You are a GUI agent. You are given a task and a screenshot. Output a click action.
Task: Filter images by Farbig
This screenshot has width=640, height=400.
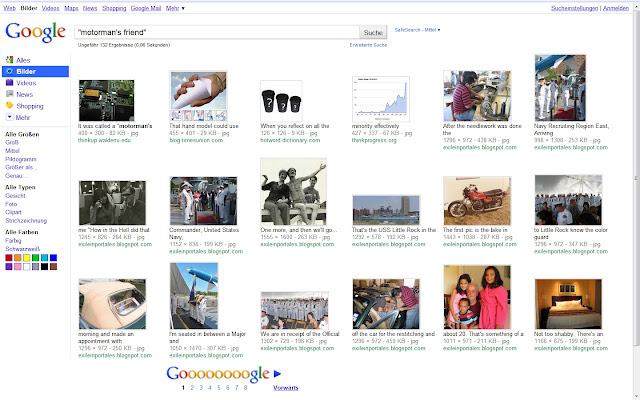[x=13, y=241]
